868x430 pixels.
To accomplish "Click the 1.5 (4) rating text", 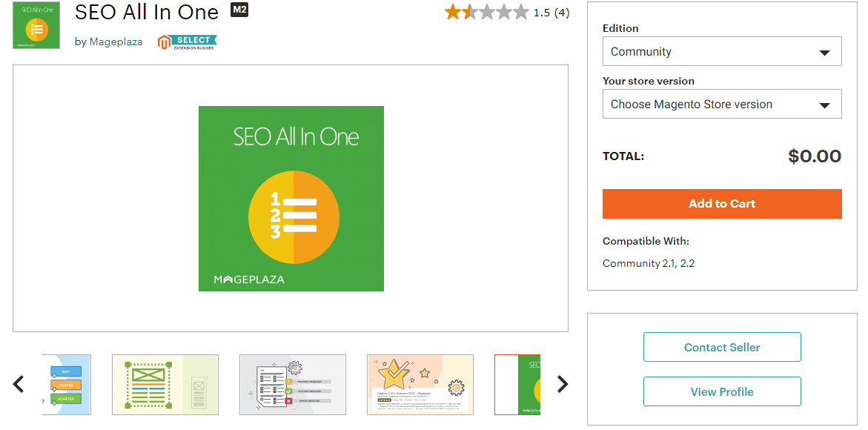I will 551,13.
